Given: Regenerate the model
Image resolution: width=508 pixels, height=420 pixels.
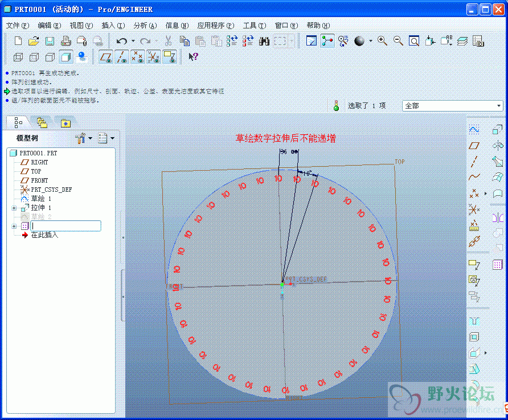Looking at the screenshot, I should [x=232, y=41].
